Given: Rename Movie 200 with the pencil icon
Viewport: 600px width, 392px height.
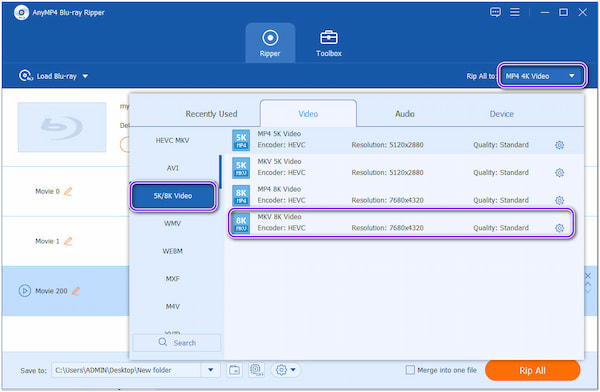Looking at the screenshot, I should point(76,291).
